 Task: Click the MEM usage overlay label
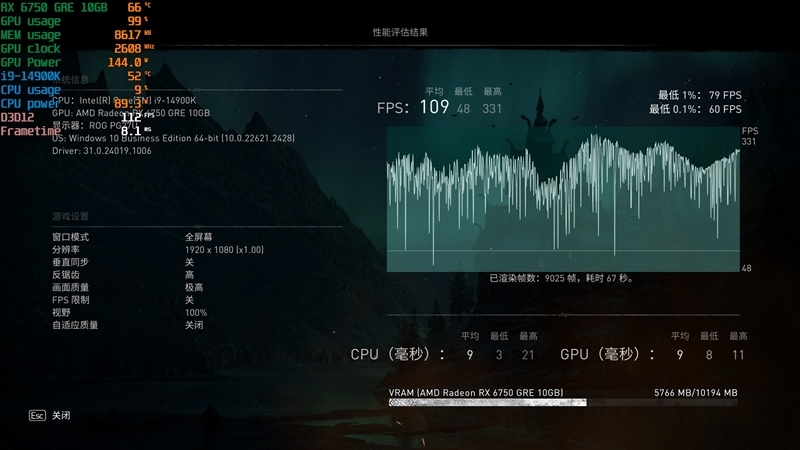pos(31,35)
